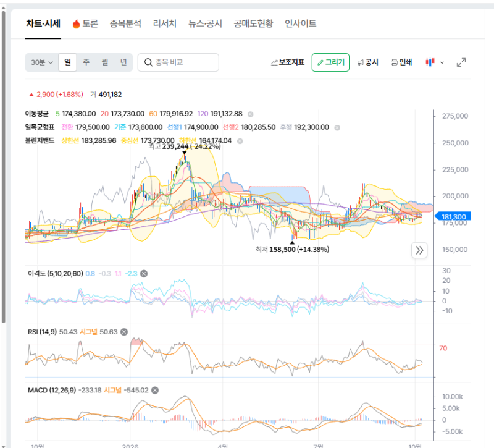Go to the 리서치 tab
Image resolution: width=494 pixels, height=448 pixels.
pyautogui.click(x=164, y=23)
